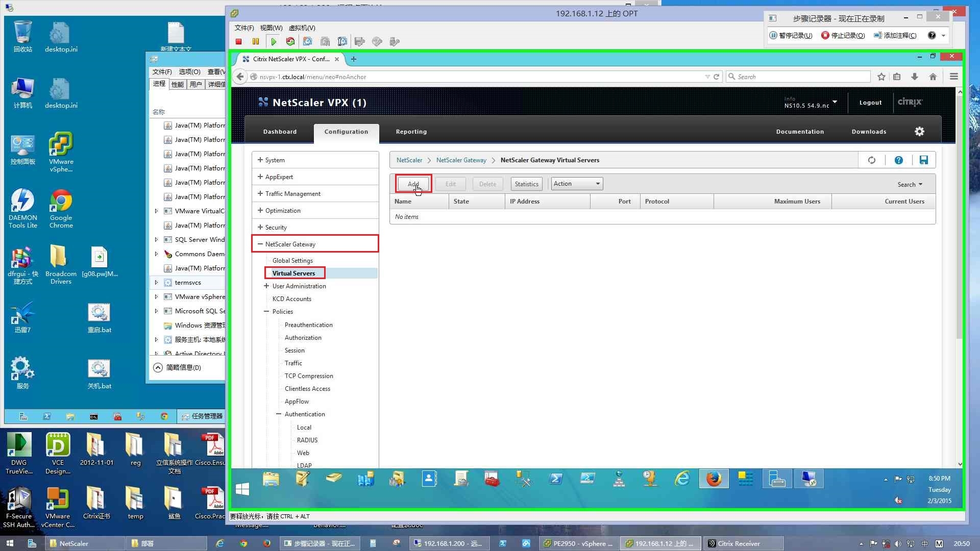Click the Statistics button
980x551 pixels.
(x=526, y=184)
